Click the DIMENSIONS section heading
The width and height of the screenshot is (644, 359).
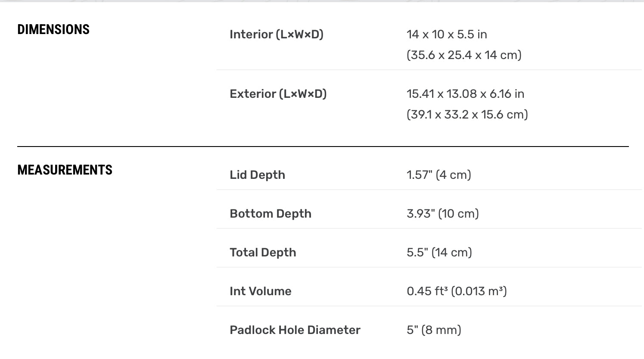point(53,29)
